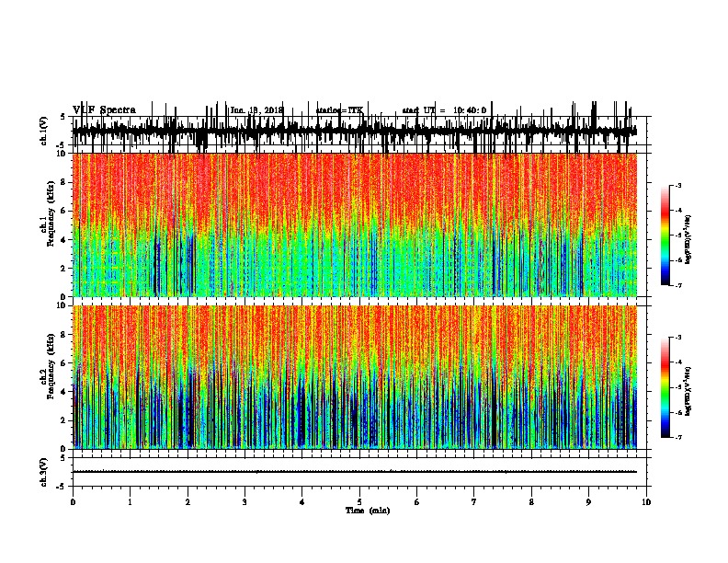This screenshot has width=728, height=563.
Task: Click the ch.2 colorbar legend label 'log(PSD)'
Action: pos(688,391)
